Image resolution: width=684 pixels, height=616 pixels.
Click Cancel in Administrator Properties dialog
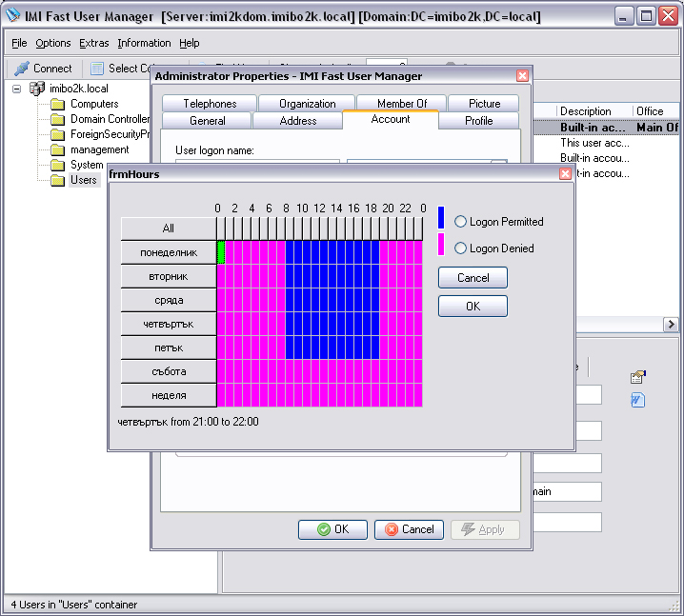coord(410,529)
